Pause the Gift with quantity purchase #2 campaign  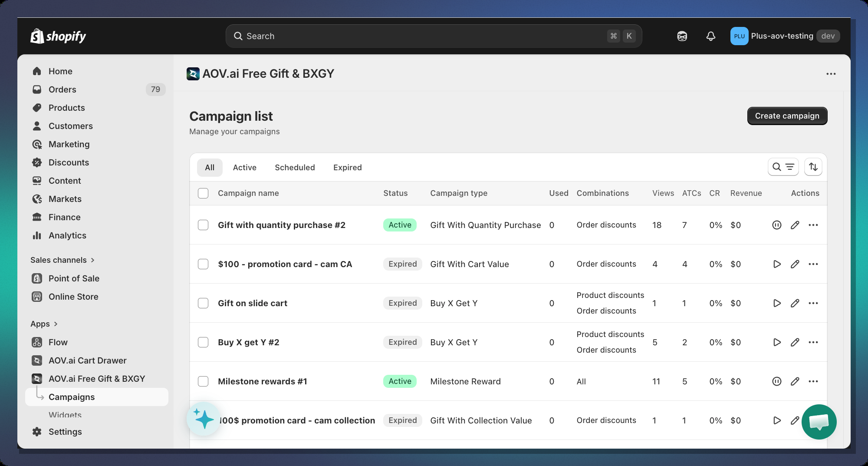[x=776, y=225]
